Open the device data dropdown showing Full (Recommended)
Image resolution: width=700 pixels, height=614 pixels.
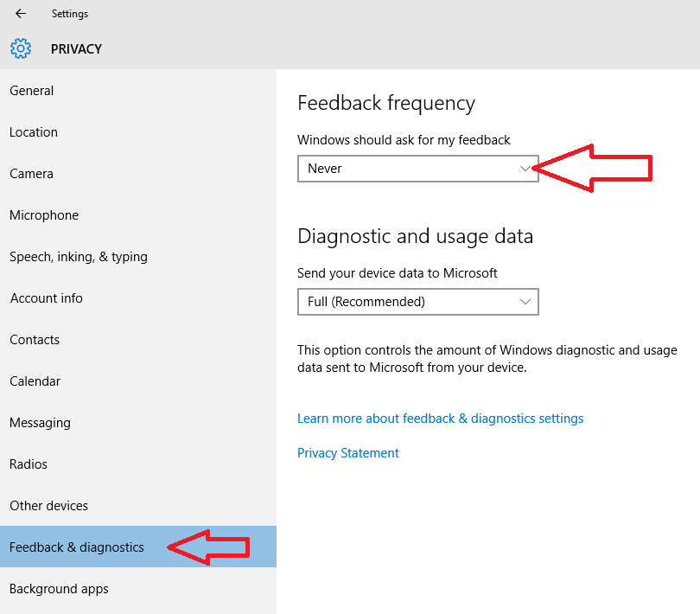pyautogui.click(x=418, y=302)
